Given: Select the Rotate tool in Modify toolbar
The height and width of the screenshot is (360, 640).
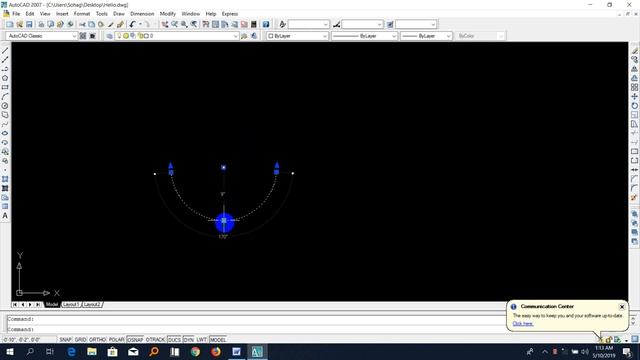Looking at the screenshot, I should 634,106.
